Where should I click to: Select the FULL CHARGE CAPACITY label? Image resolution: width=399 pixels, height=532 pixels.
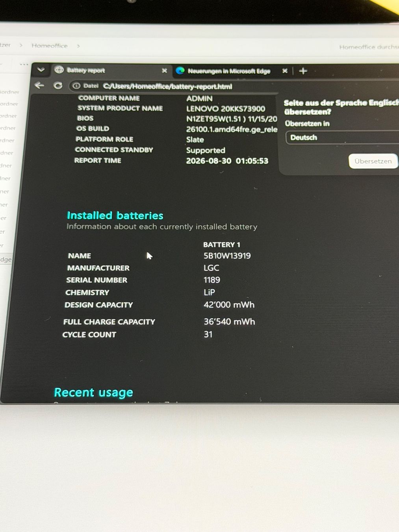pos(109,322)
